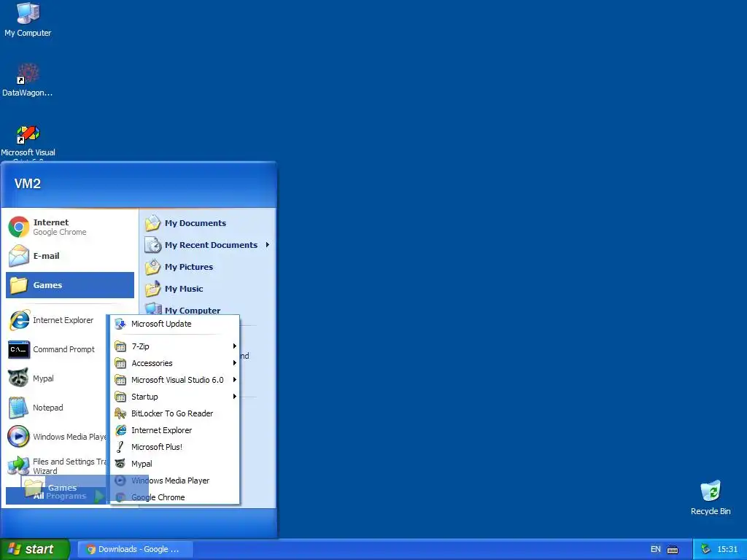Launch BitLocker To Go Reader

coord(175,413)
